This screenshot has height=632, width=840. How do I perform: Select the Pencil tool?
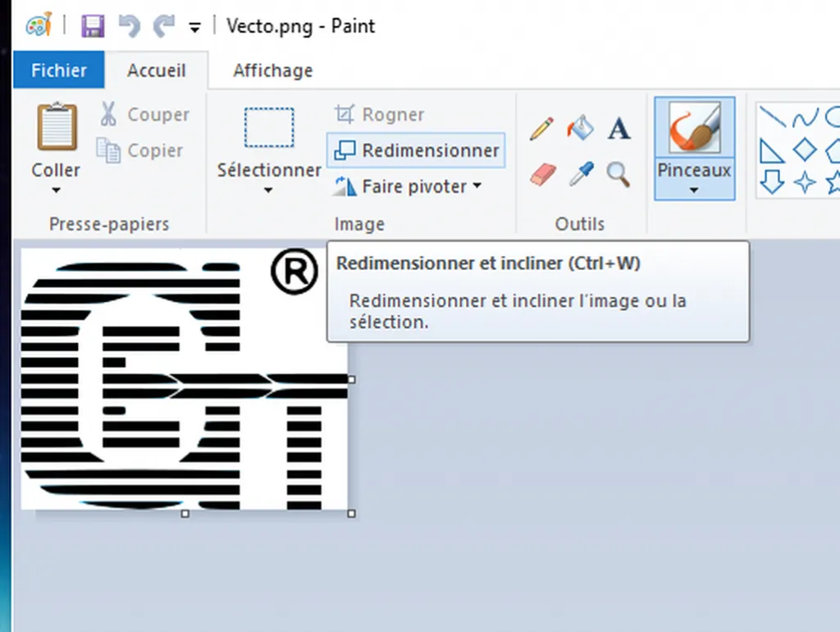tap(541, 129)
